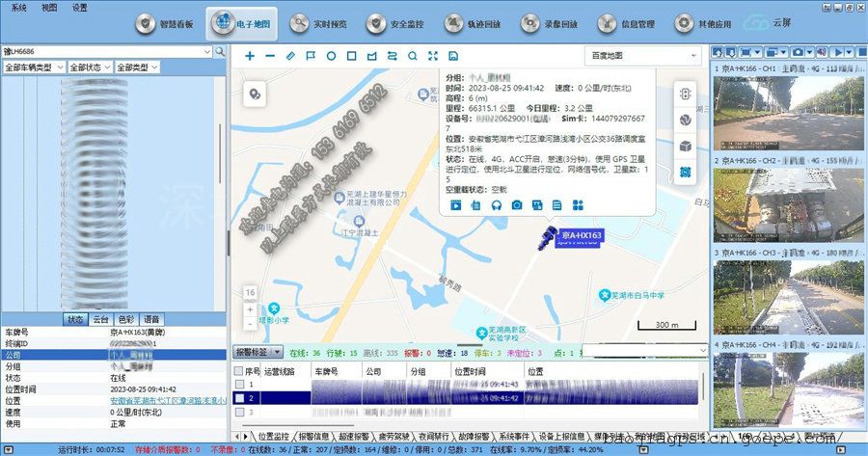868x456 pixels.
Task: Expand the 全部状态 filter dropdown
Action: click(88, 67)
